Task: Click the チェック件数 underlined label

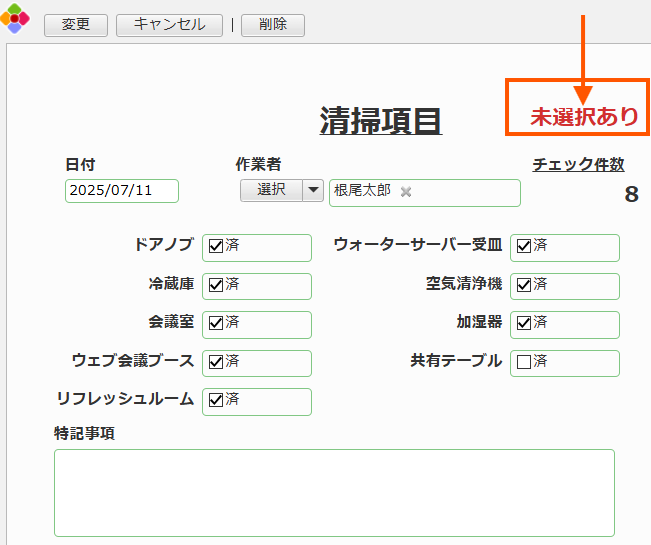Action: click(x=578, y=164)
